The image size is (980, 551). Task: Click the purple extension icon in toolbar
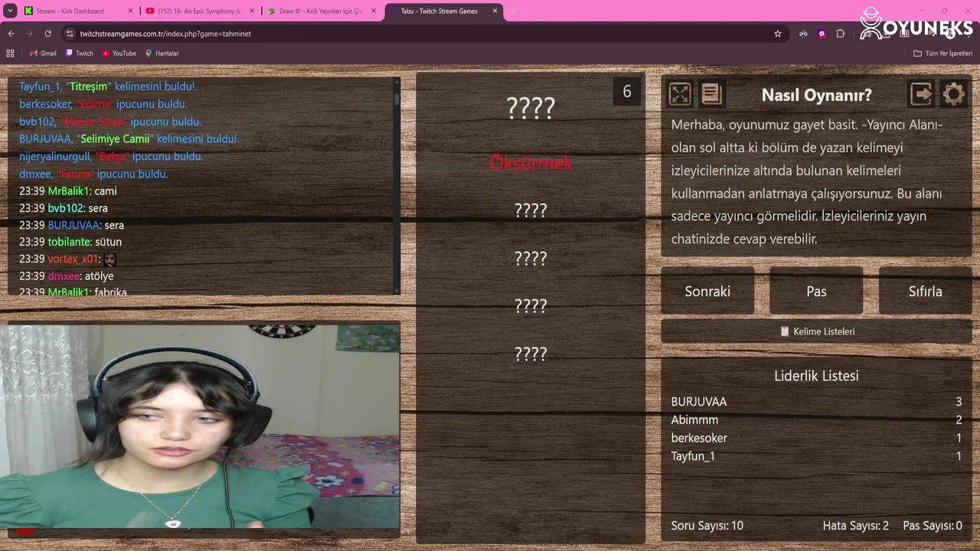(x=822, y=34)
